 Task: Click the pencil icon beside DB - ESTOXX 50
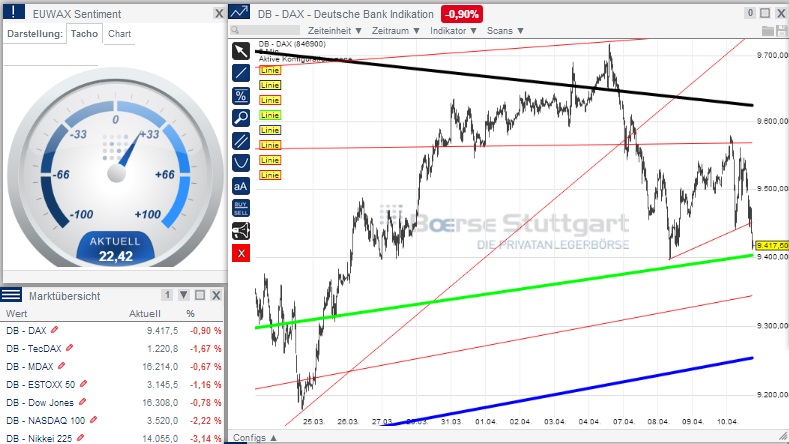[x=83, y=384]
